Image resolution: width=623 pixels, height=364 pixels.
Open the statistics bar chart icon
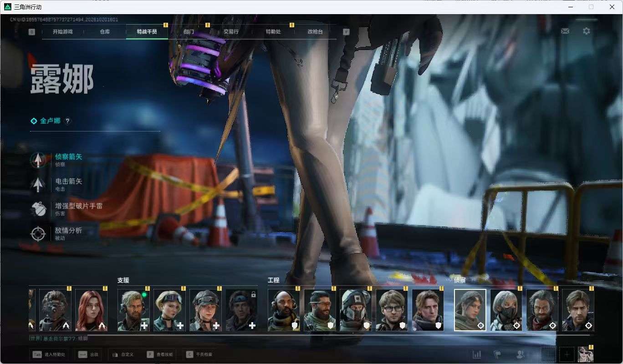(477, 354)
